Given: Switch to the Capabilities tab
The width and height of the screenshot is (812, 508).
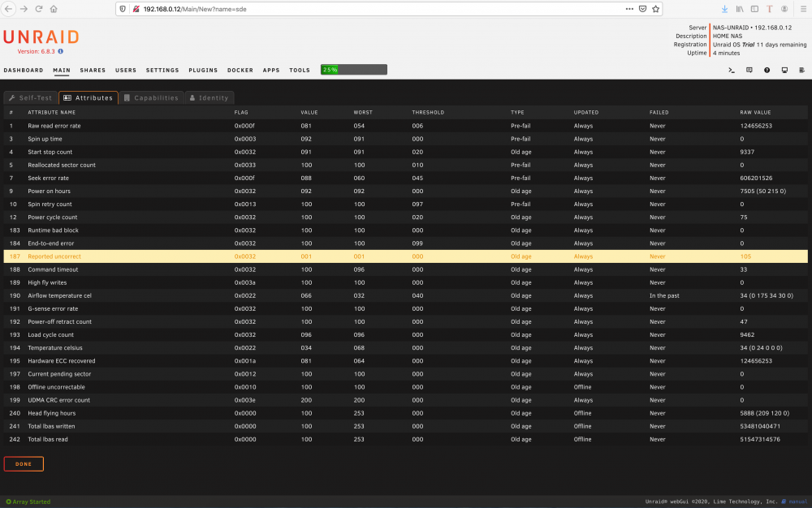Looking at the screenshot, I should 151,97.
